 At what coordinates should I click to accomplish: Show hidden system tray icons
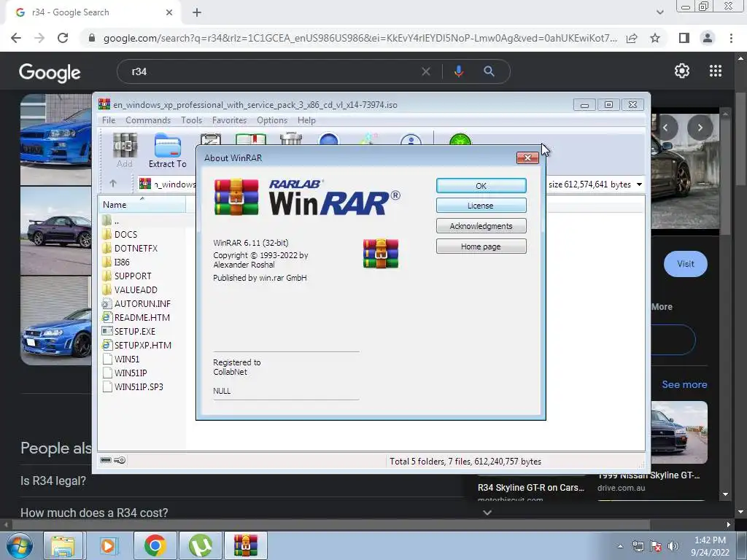tap(620, 546)
